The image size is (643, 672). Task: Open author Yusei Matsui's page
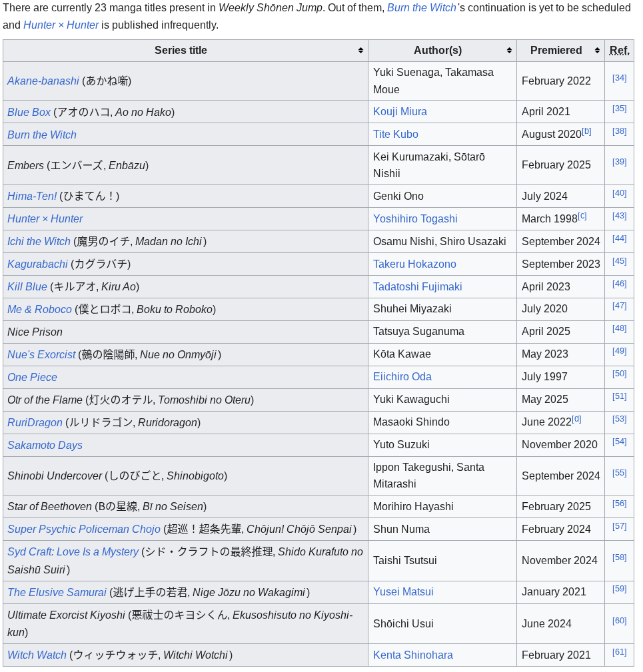(x=403, y=592)
